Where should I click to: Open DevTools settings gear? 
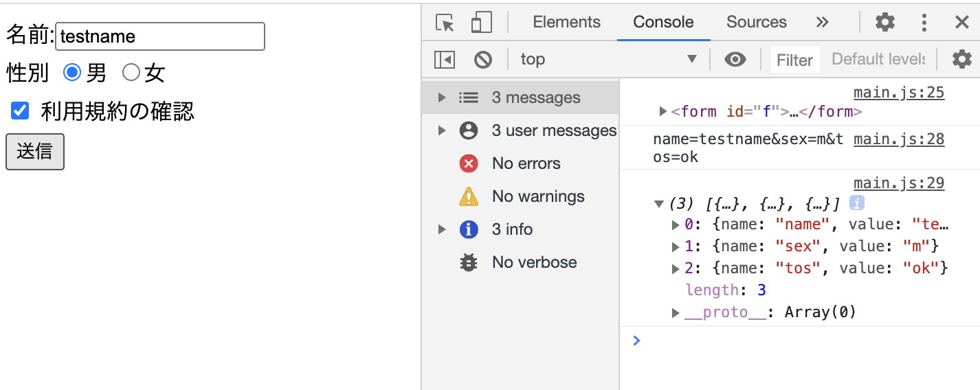click(x=885, y=23)
